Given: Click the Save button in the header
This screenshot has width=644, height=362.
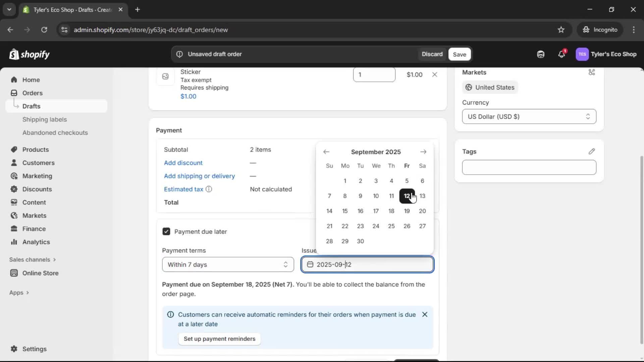Looking at the screenshot, I should click(x=459, y=54).
